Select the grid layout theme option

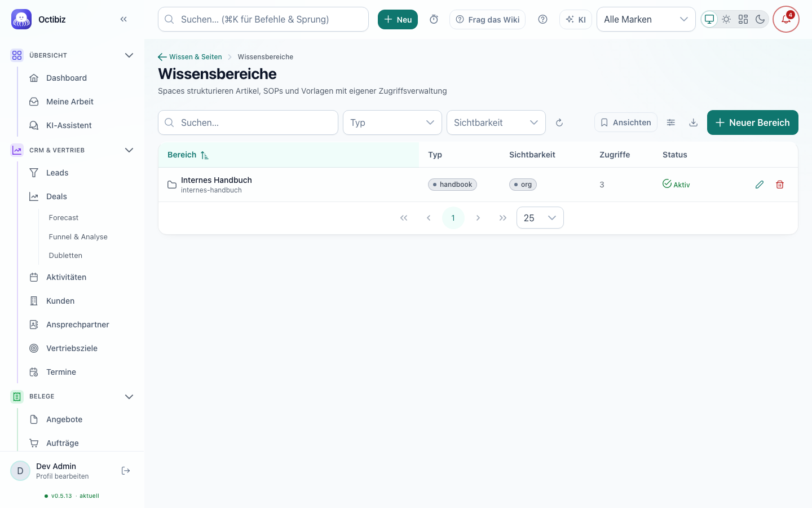point(743,19)
